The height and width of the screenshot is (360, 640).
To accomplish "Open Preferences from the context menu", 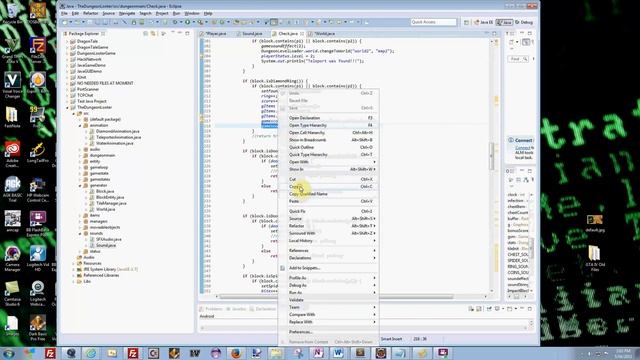I will point(329,332).
